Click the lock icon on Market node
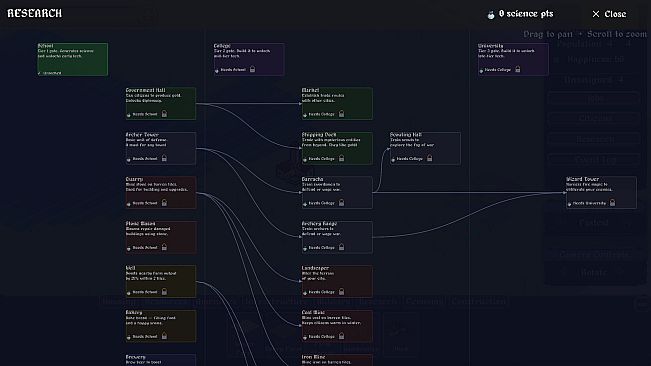651x366 pixels. (341, 114)
